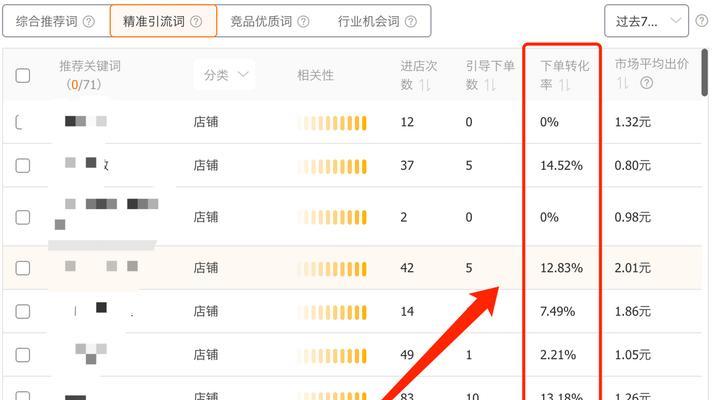Expand the 分类 filter dropdown
This screenshot has width=715, height=400.
pos(224,75)
